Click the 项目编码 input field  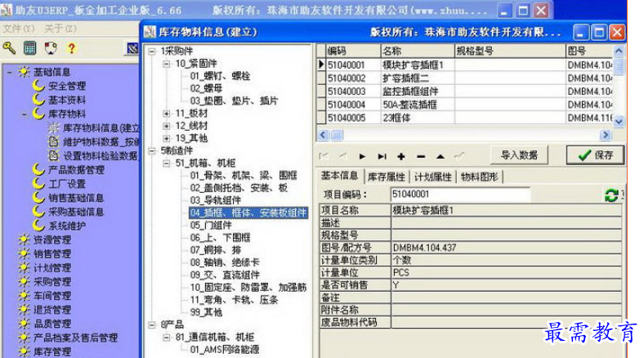tap(460, 195)
